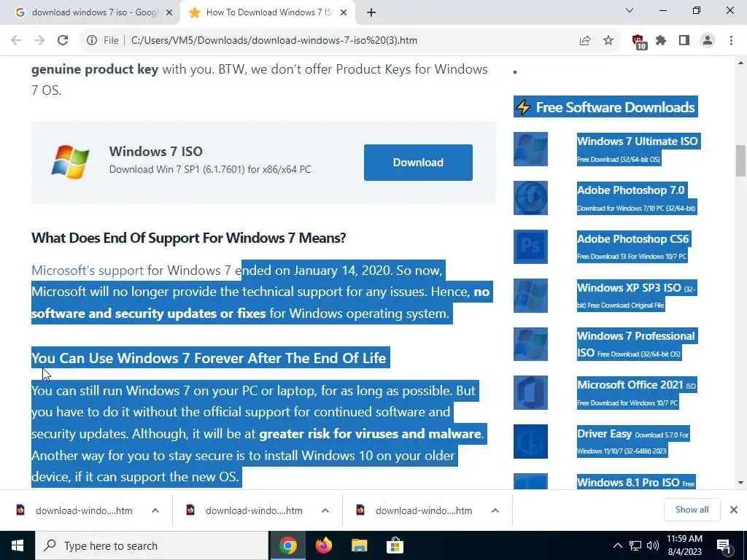Bookmark this page with star icon

click(x=608, y=41)
